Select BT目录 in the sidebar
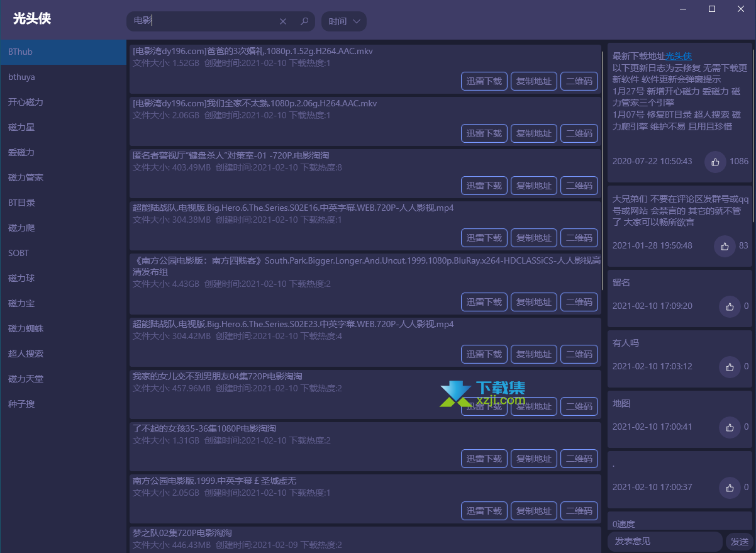This screenshot has width=756, height=553. [63, 203]
